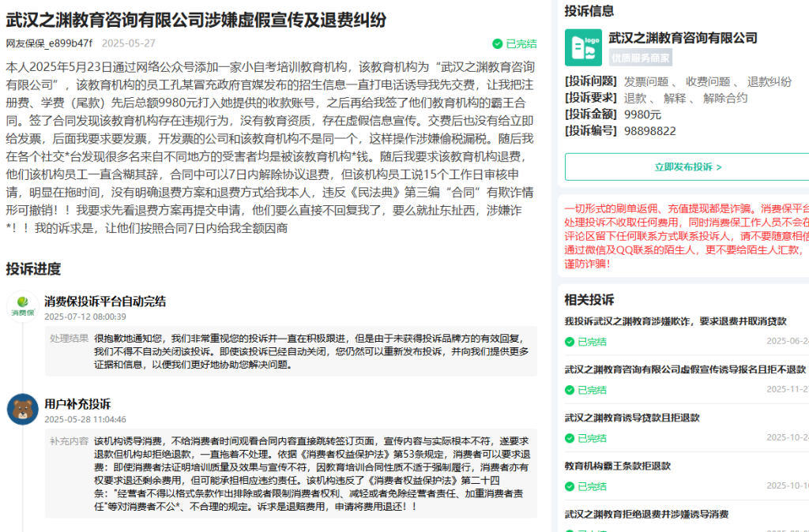The height and width of the screenshot is (532, 809).
Task: Click the 消费保 platform avatar icon
Action: click(23, 306)
